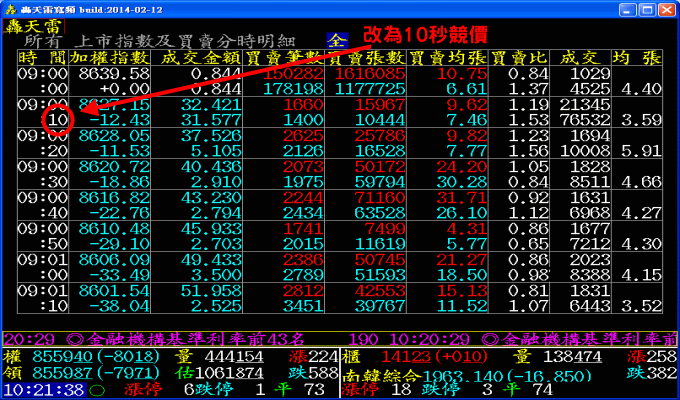Click 量 volume value 444154
680x400 pixels.
234,357
